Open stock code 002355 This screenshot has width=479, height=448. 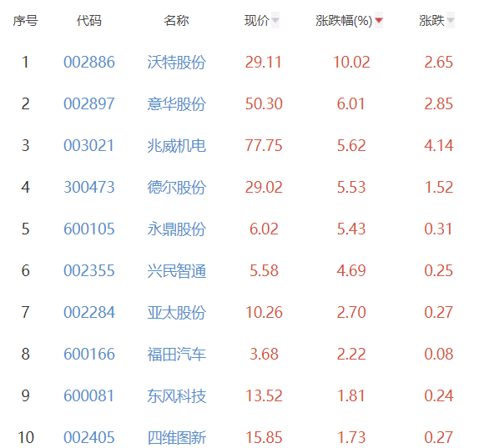point(89,270)
